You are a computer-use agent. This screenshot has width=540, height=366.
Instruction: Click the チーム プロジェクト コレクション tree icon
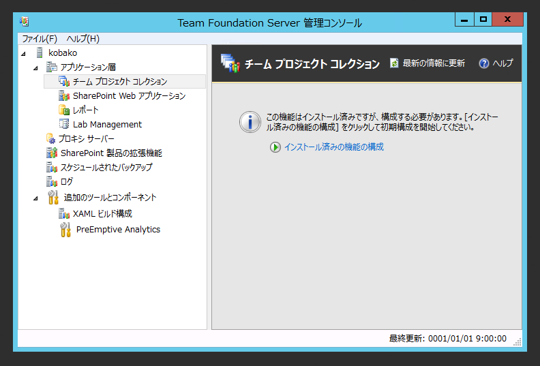(64, 81)
